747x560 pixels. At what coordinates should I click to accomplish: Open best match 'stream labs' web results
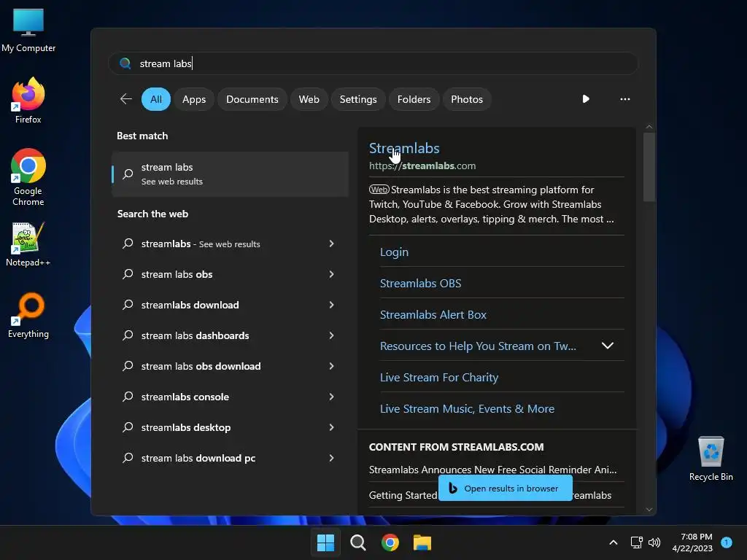[230, 174]
